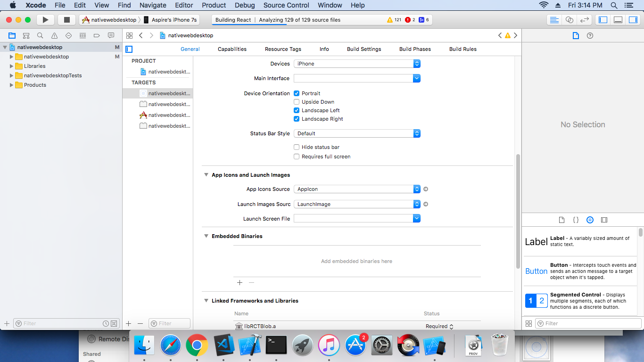This screenshot has width=644, height=362.
Task: Switch to the Build Settings tab
Action: coord(364,49)
